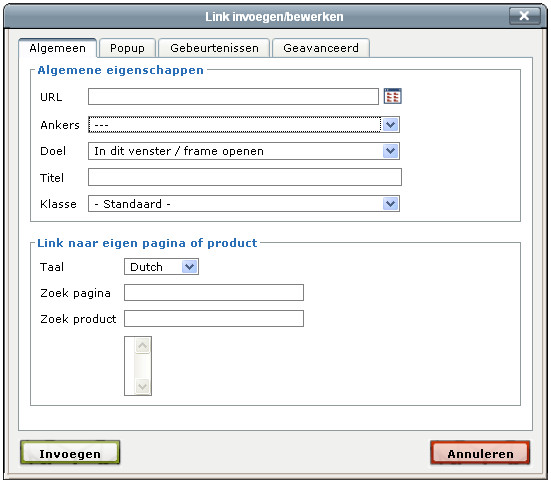Click into the Titel input field
The height and width of the screenshot is (484, 551).
pyautogui.click(x=245, y=177)
